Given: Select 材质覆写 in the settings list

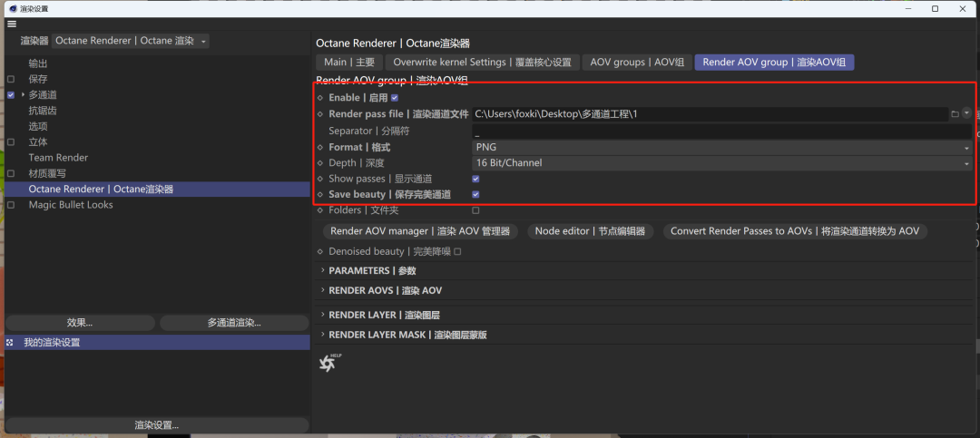Looking at the screenshot, I should [x=47, y=173].
